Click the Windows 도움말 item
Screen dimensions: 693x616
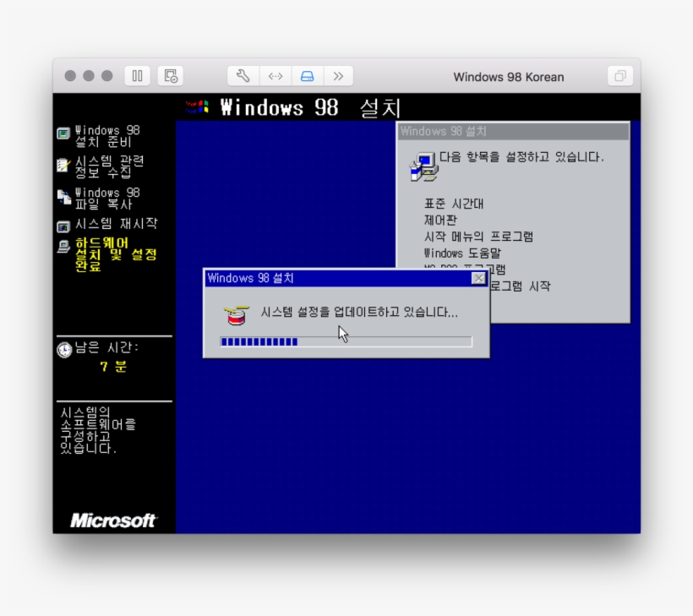462,253
